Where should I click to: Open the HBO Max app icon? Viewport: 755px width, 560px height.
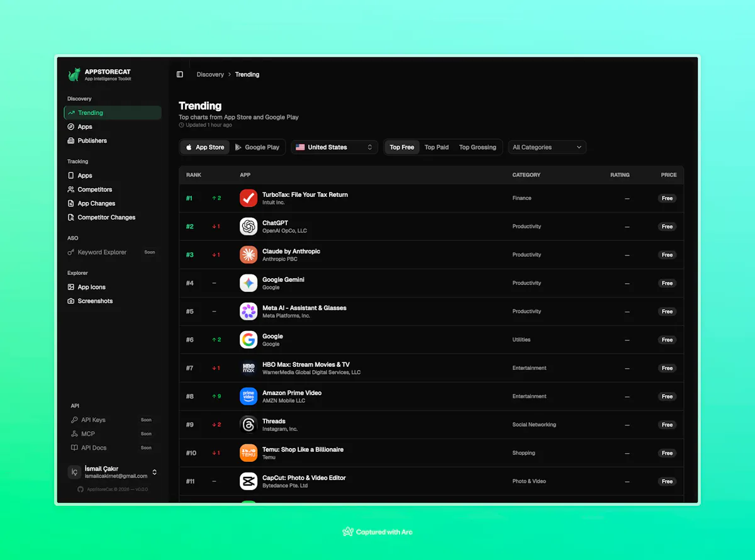(x=249, y=368)
